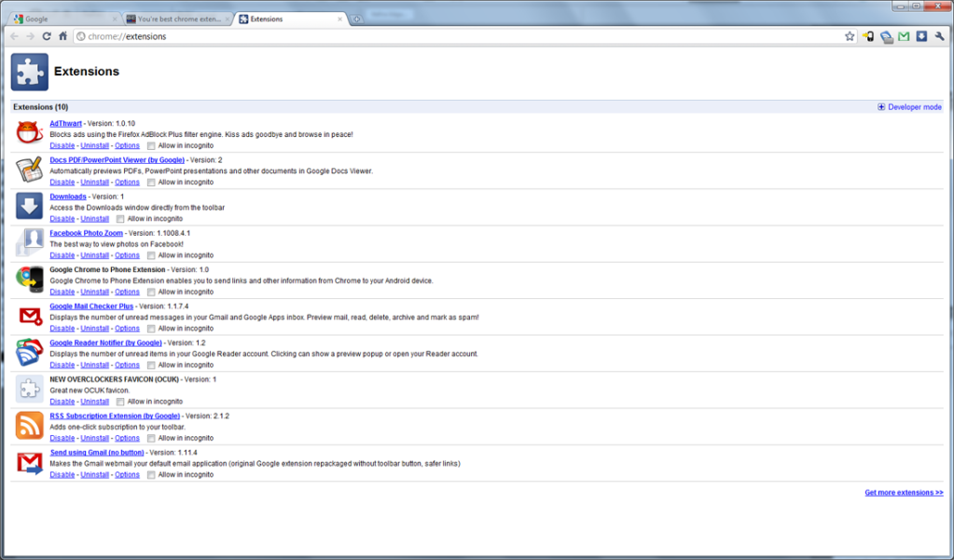Screen dimensions: 954x560
Task: Uninstall the Downloads extension
Action: tap(95, 219)
